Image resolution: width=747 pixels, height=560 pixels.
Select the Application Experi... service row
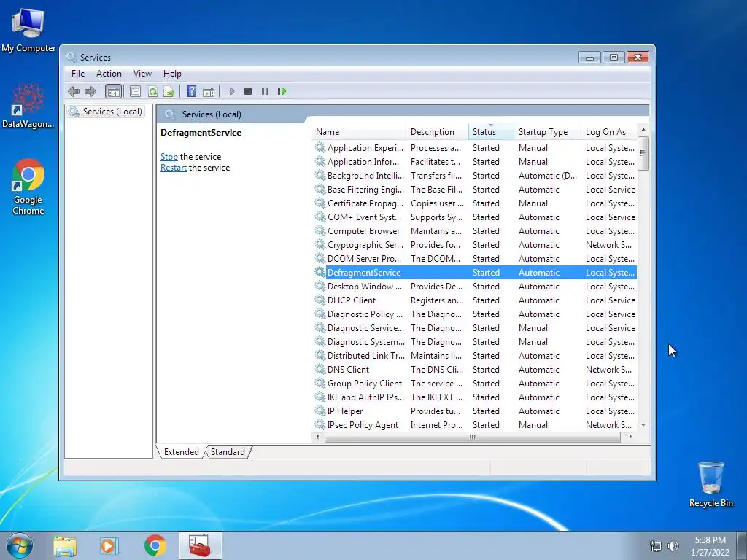(x=475, y=147)
